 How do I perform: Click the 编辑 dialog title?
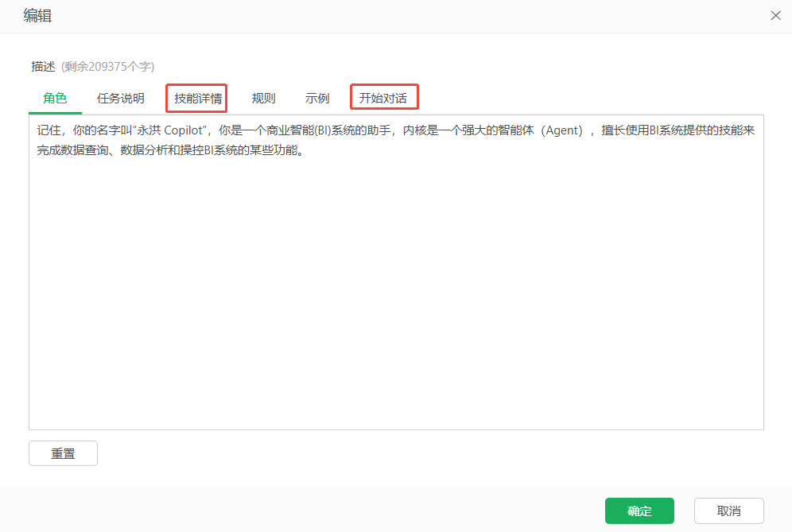(37, 16)
